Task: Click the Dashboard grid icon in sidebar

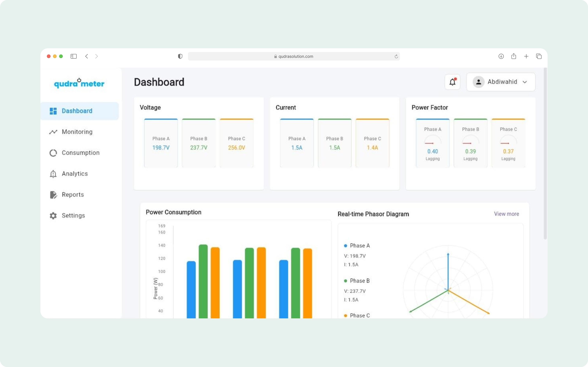Action: coord(53,111)
